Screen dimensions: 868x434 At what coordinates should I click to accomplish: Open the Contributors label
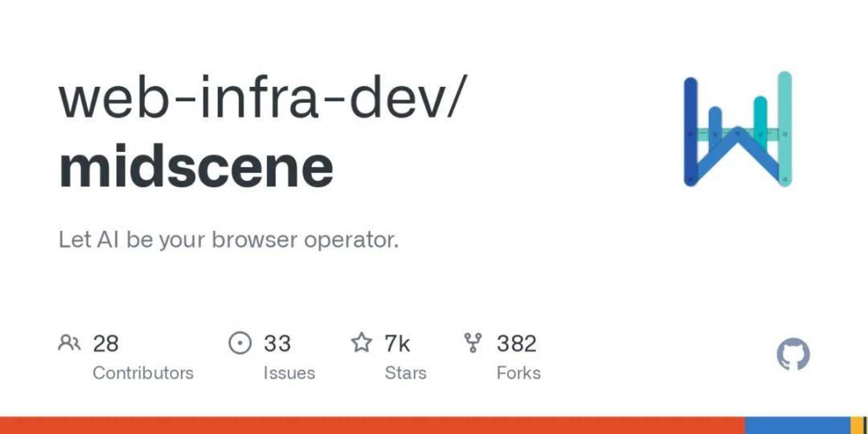tap(143, 373)
